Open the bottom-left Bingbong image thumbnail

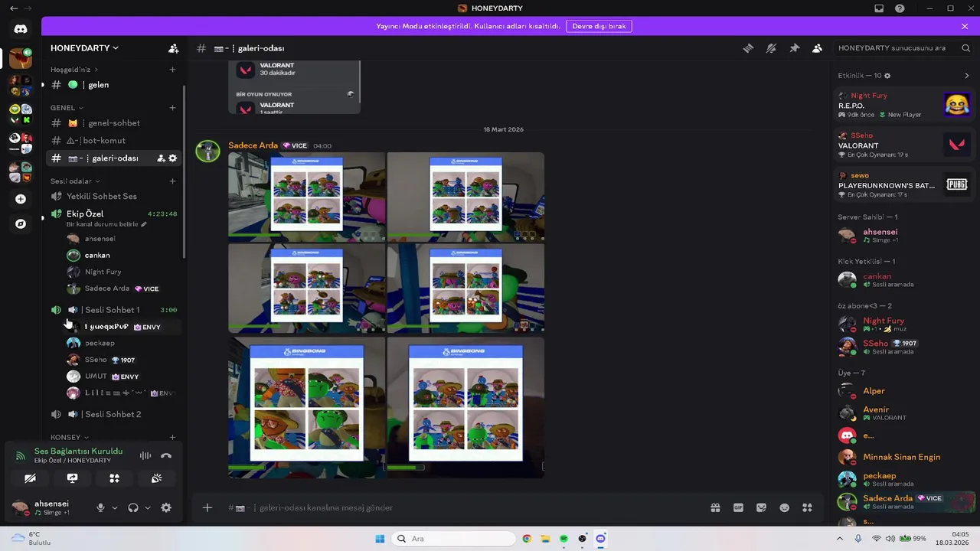[306, 407]
